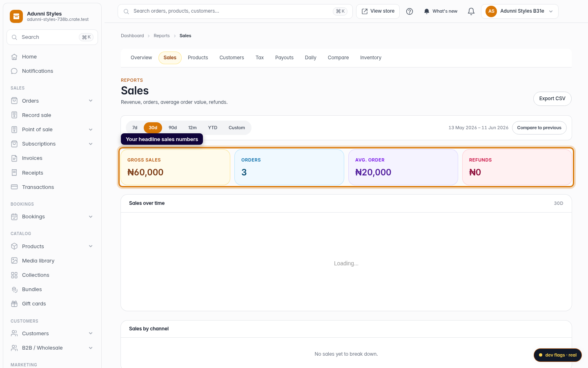
Task: Click the sidebar search magnifier icon
Action: pyautogui.click(x=14, y=37)
